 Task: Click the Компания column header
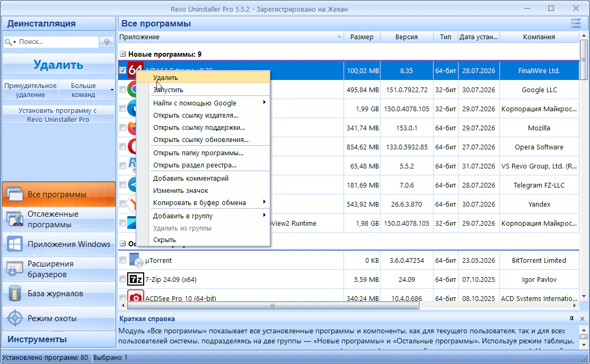pyautogui.click(x=539, y=37)
